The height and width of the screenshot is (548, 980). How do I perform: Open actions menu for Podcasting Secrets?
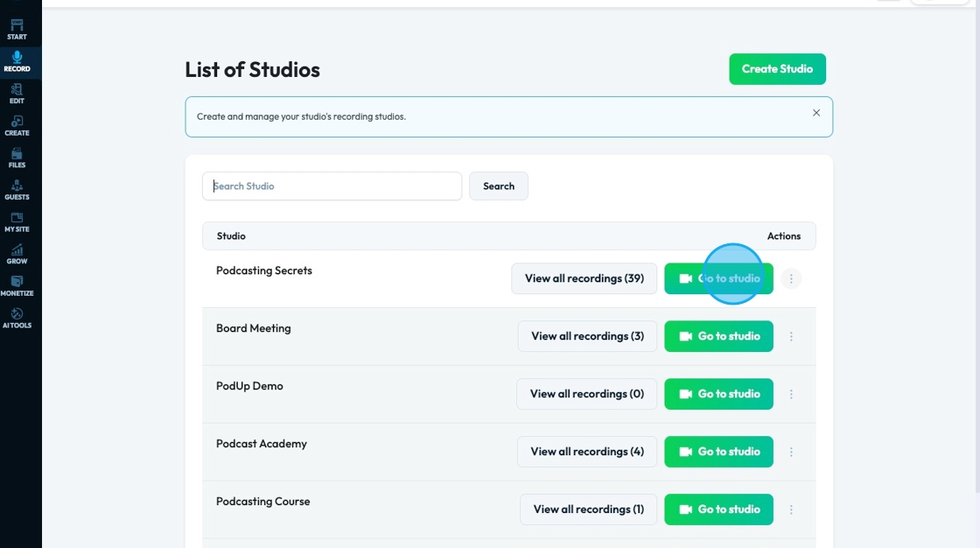tap(791, 278)
